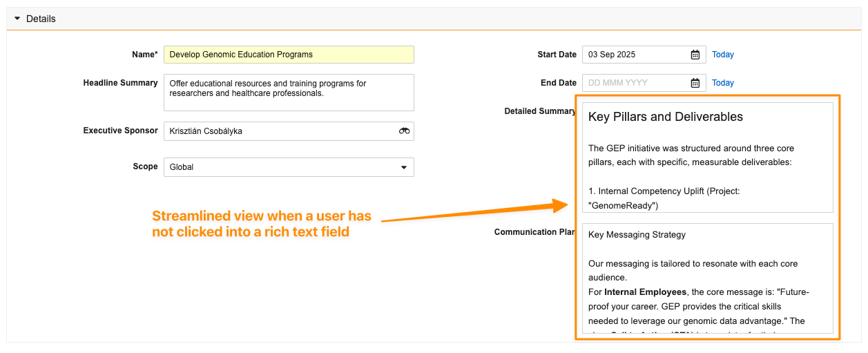868x353 pixels.
Task: Click the Details section heading text
Action: (x=41, y=19)
